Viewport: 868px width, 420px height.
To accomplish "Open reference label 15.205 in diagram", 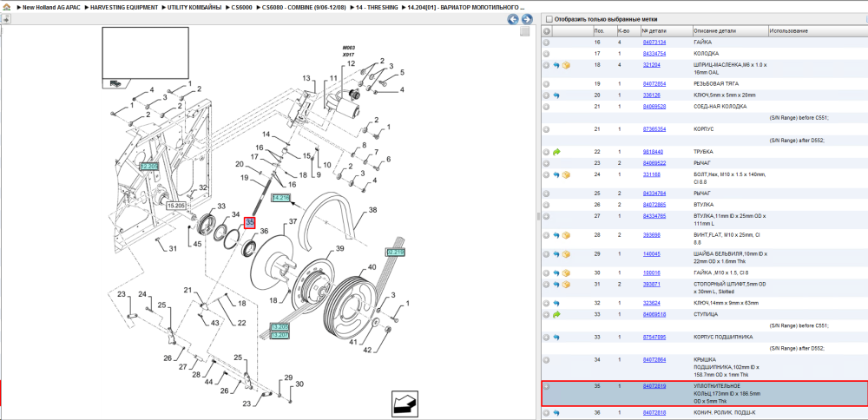I will 176,206.
